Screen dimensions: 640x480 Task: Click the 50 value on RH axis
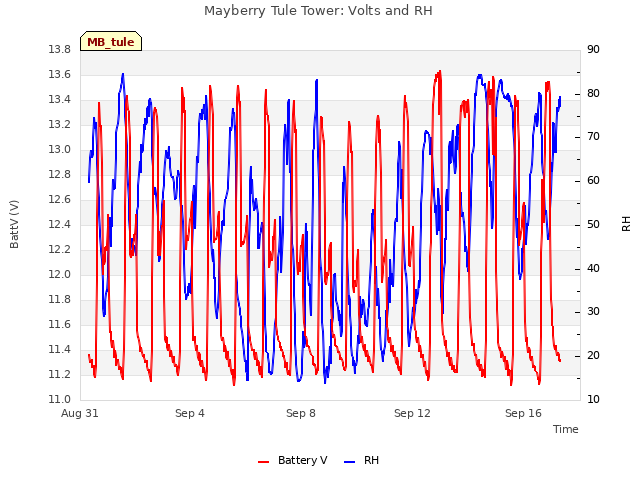[x=593, y=224]
